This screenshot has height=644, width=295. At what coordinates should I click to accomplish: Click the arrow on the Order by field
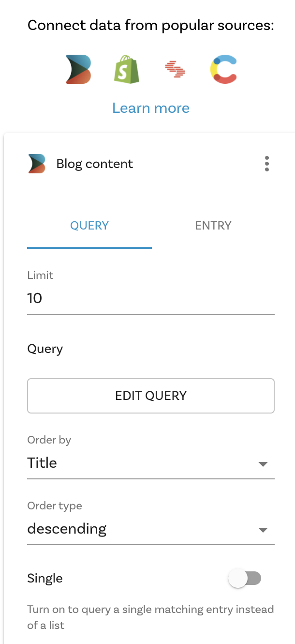(x=263, y=464)
